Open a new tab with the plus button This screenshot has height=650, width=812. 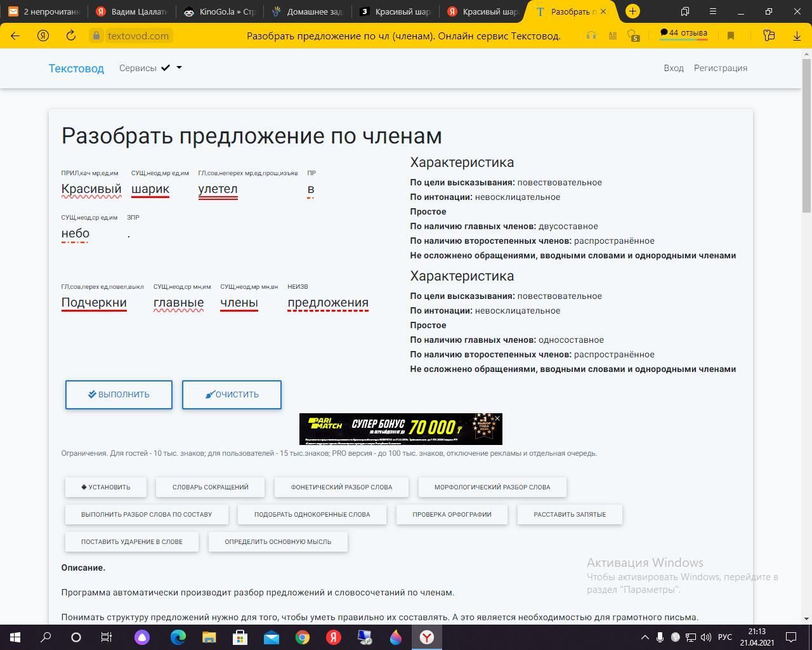tap(632, 11)
